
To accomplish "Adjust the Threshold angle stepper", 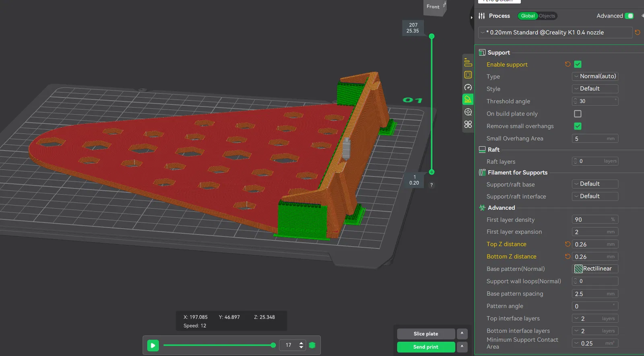I will 575,101.
